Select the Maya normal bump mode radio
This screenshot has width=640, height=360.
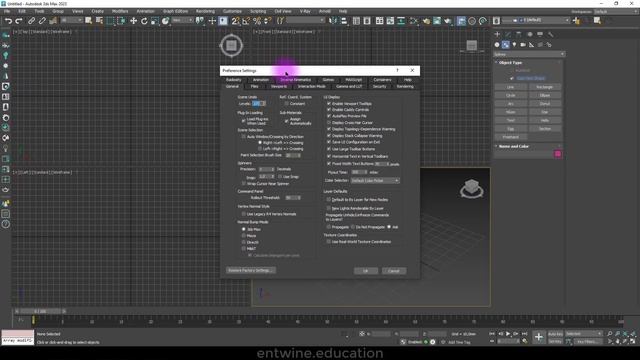click(x=244, y=236)
